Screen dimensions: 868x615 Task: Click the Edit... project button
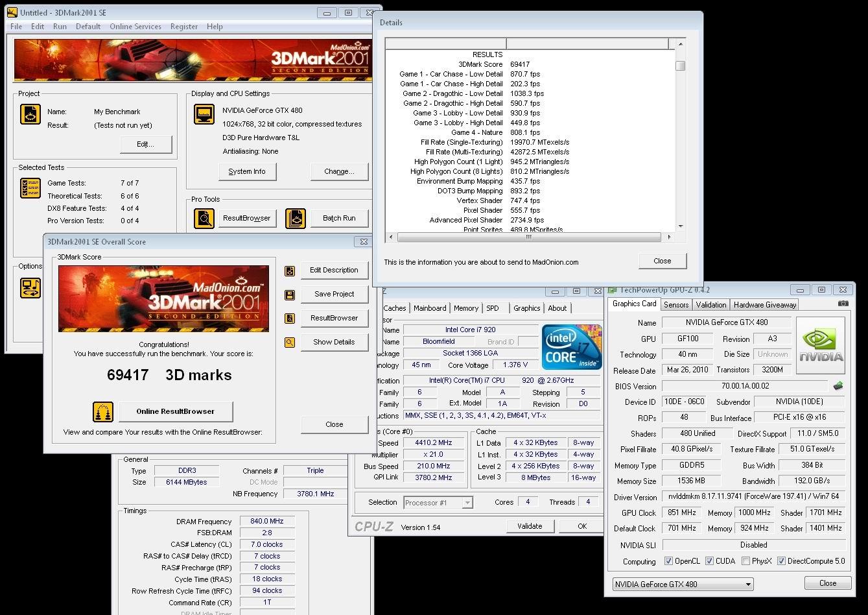[x=145, y=144]
